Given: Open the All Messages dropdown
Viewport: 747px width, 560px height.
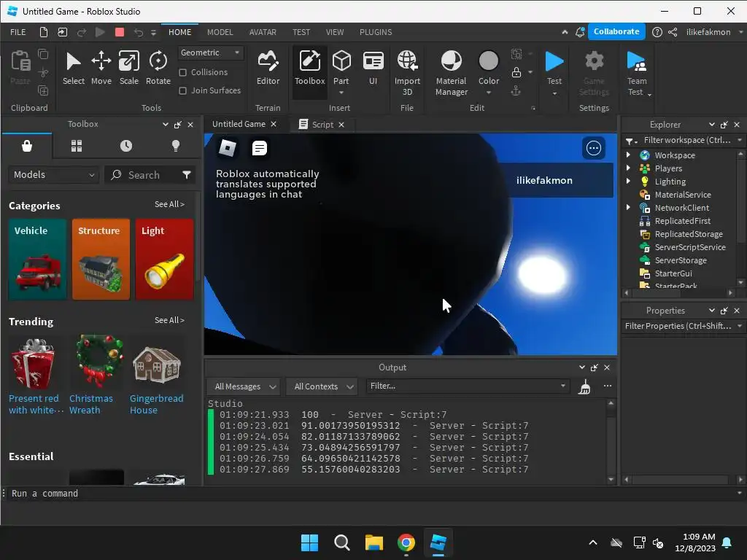Looking at the screenshot, I should click(x=244, y=386).
